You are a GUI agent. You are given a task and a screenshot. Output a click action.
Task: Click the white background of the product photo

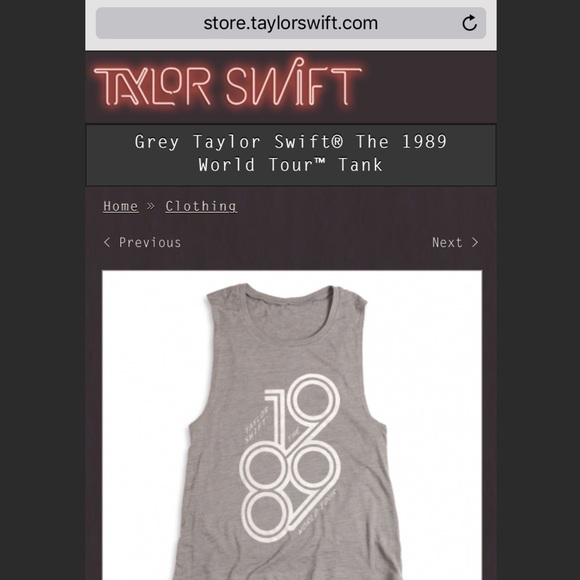point(436,407)
